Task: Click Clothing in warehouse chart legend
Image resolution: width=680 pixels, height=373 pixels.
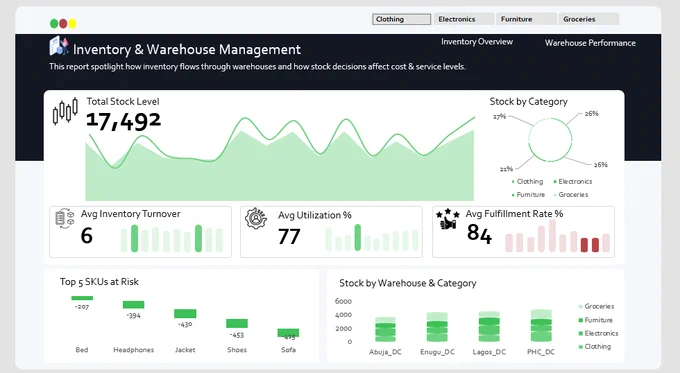Action: pos(595,347)
